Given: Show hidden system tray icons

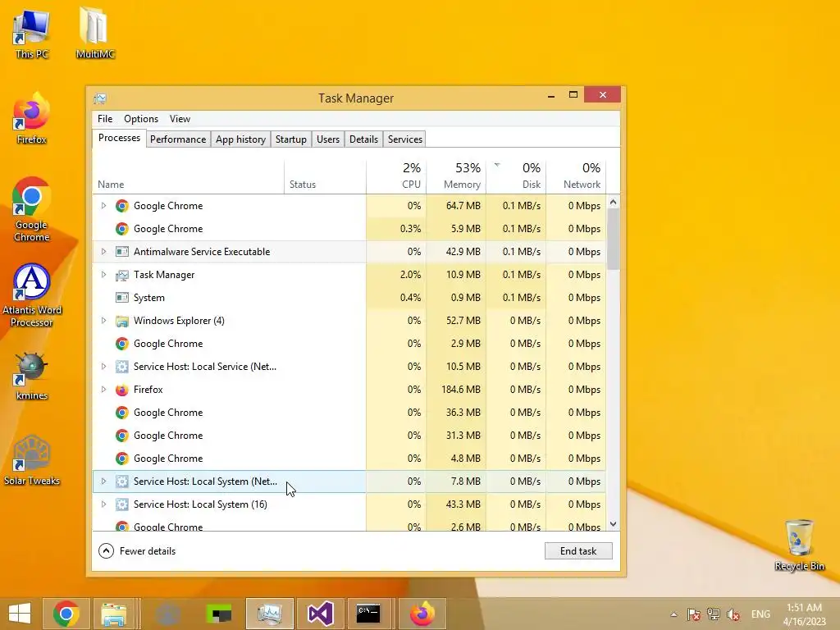Looking at the screenshot, I should (674, 614).
